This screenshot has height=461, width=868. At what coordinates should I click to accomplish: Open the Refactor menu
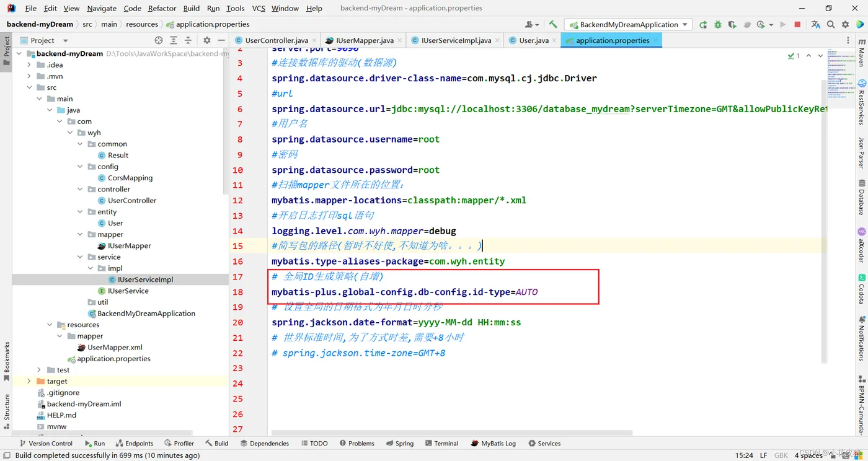tap(162, 8)
